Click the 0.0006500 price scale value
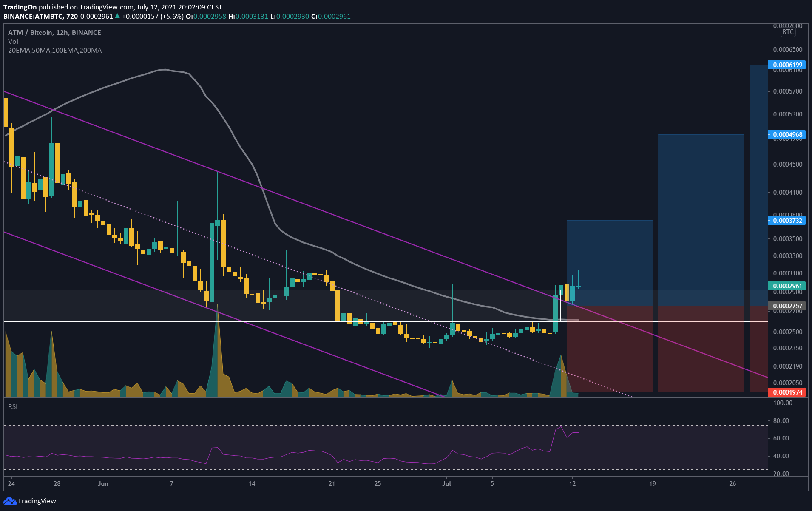The image size is (812, 511). (x=788, y=50)
